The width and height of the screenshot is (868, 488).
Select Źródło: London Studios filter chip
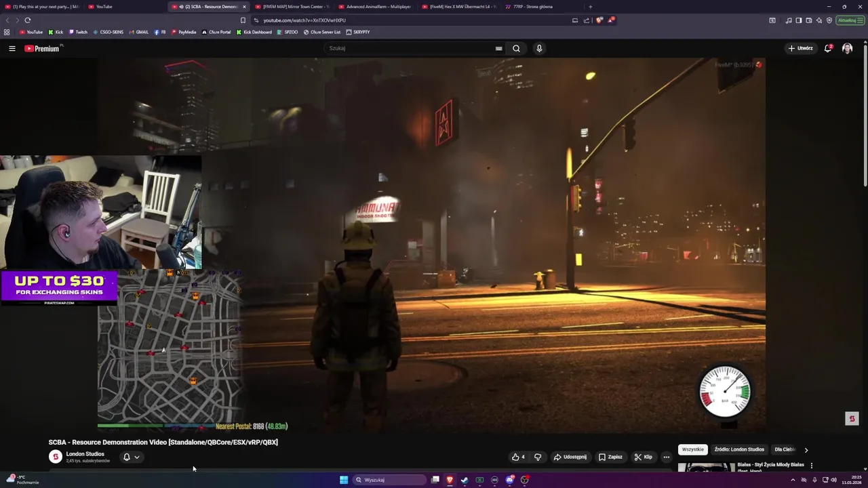coord(739,449)
